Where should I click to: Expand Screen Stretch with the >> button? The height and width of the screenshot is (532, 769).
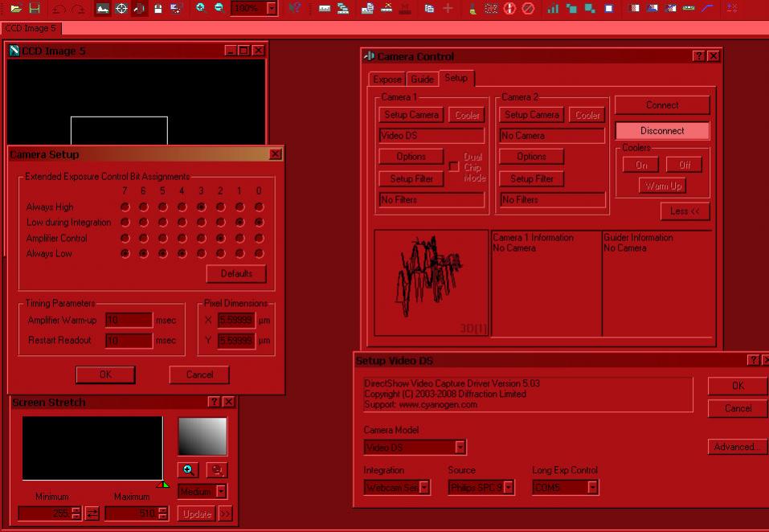click(225, 514)
